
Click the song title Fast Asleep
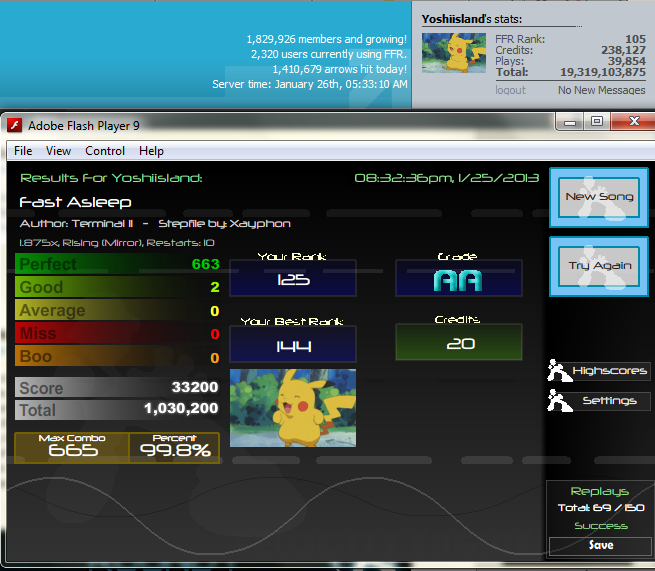coord(75,203)
